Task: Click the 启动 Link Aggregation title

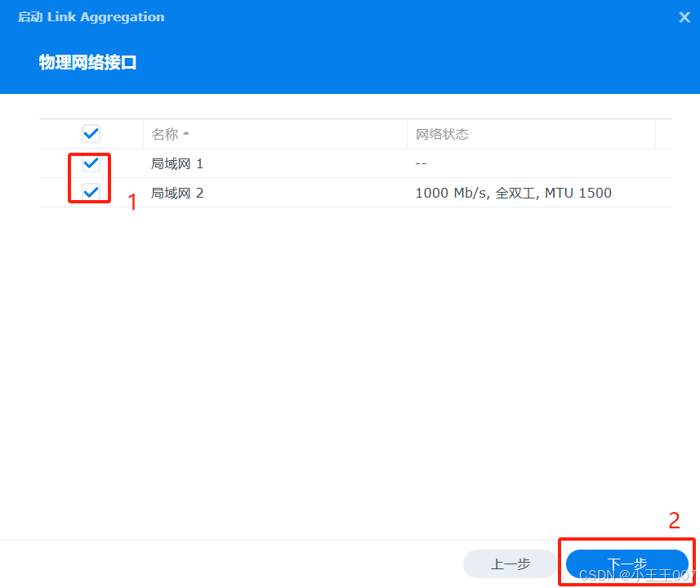Action: point(91,17)
